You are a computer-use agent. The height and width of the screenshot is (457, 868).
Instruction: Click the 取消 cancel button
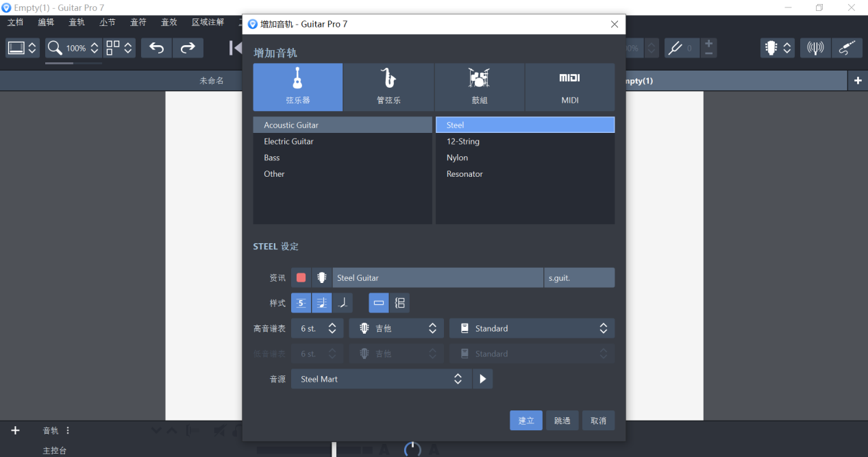click(598, 421)
